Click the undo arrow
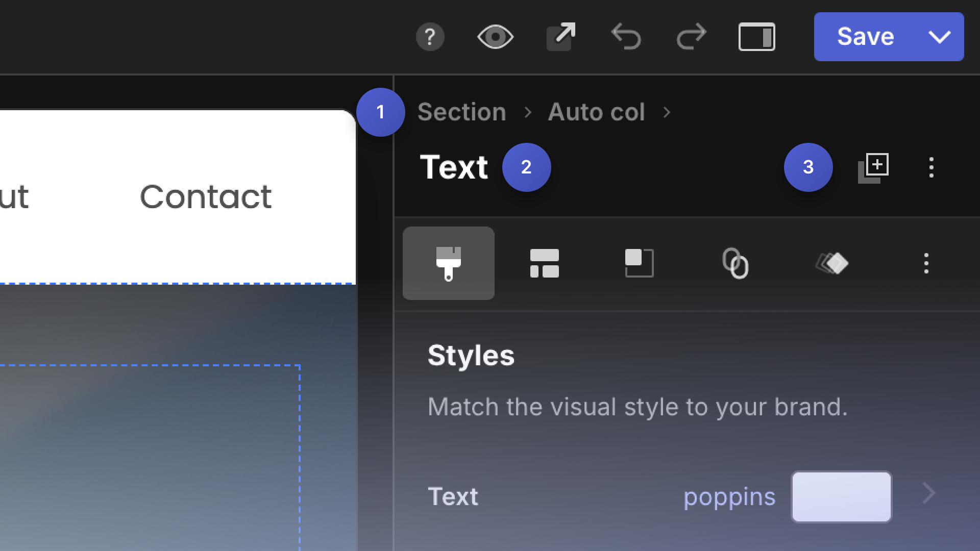This screenshot has width=980, height=551. click(x=626, y=36)
